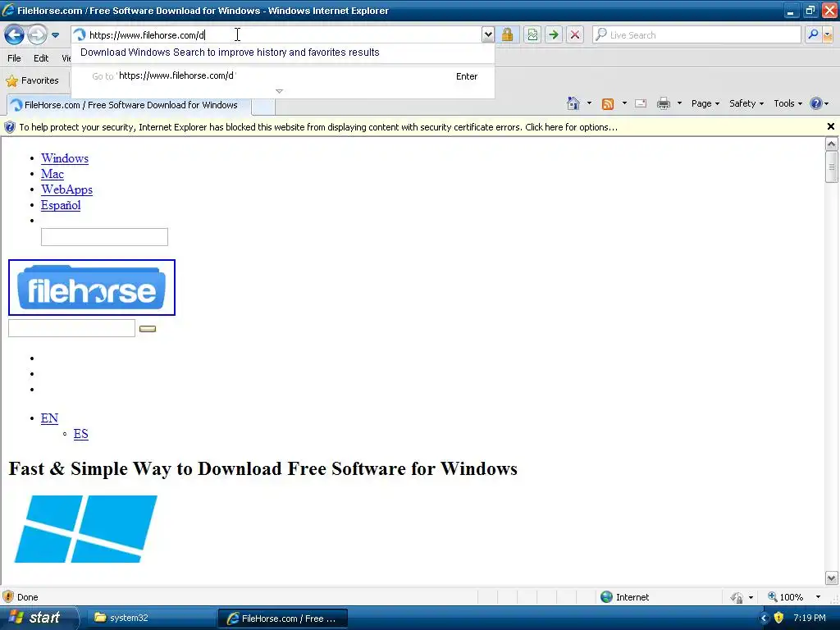Click the search magnifier button

pyautogui.click(x=813, y=34)
